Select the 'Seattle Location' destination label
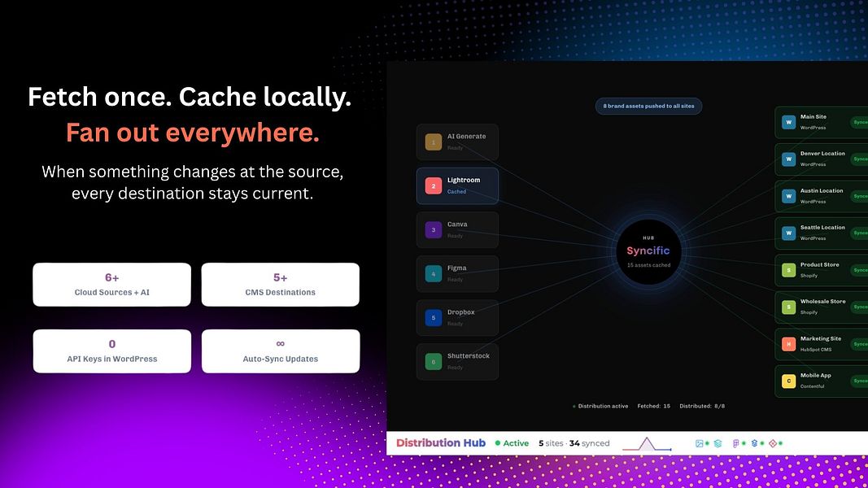This screenshot has height=488, width=868. pos(822,228)
